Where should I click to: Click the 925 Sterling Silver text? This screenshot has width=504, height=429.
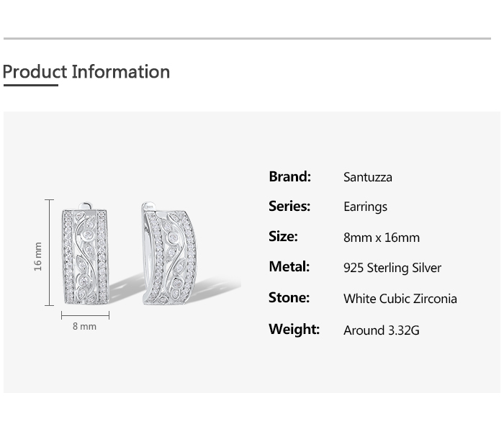point(392,268)
